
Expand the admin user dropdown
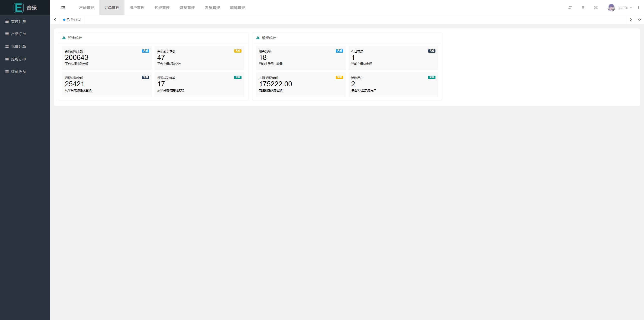625,8
